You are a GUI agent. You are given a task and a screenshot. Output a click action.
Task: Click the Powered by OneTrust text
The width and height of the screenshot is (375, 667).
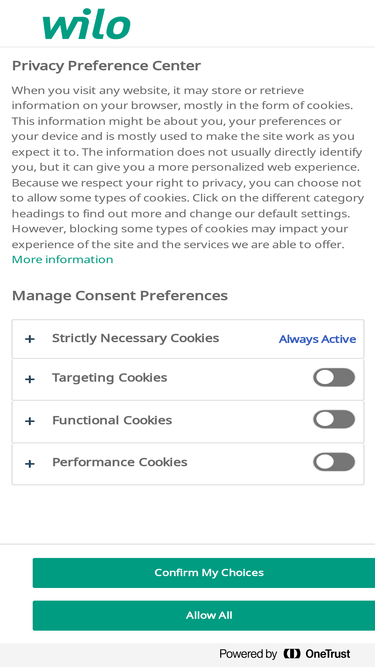(285, 653)
